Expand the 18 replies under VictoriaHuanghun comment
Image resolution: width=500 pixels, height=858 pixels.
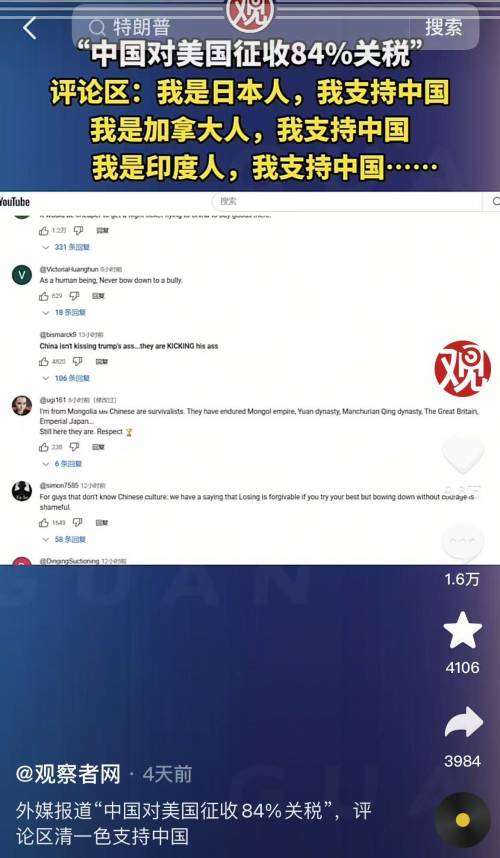(x=65, y=312)
